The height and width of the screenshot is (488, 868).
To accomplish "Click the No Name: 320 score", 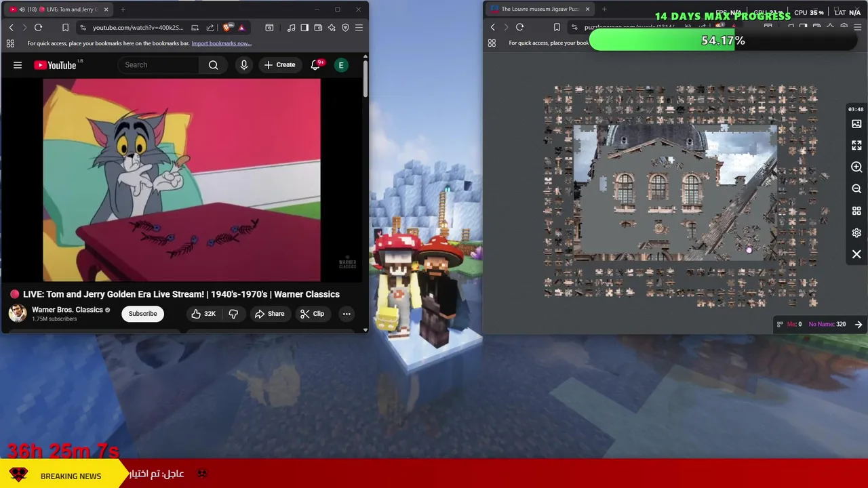I will [827, 325].
